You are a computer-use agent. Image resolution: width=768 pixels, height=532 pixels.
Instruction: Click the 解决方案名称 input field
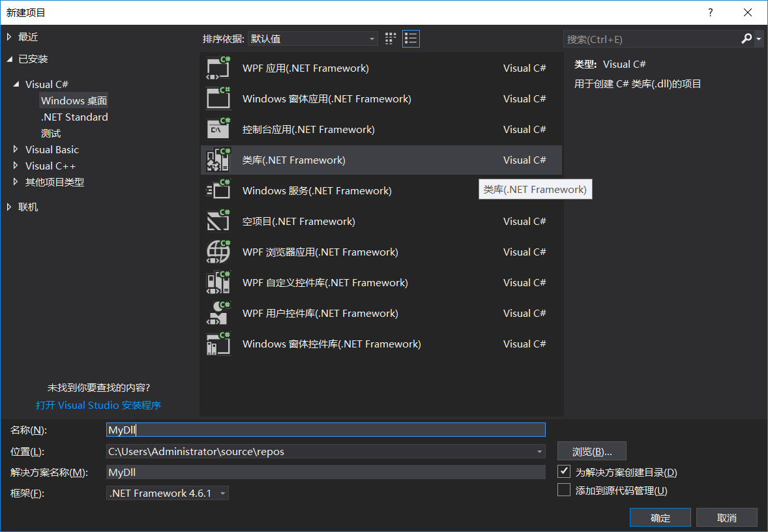(x=326, y=472)
